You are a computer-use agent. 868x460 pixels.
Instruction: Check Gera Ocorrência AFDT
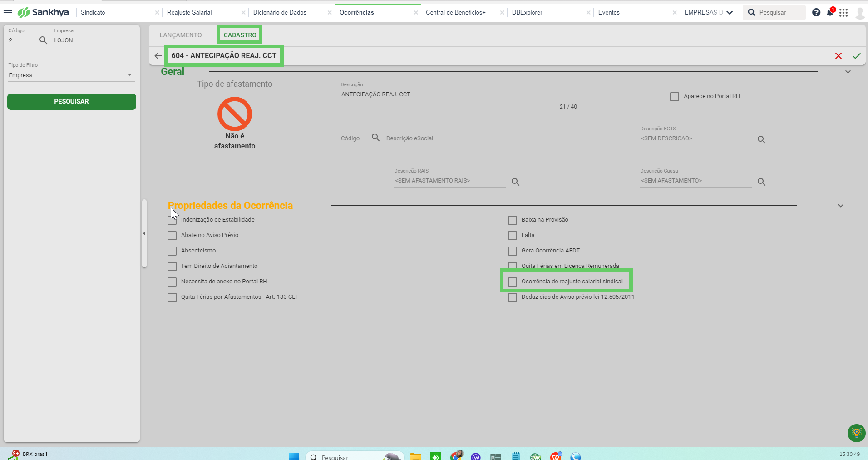pyautogui.click(x=513, y=251)
